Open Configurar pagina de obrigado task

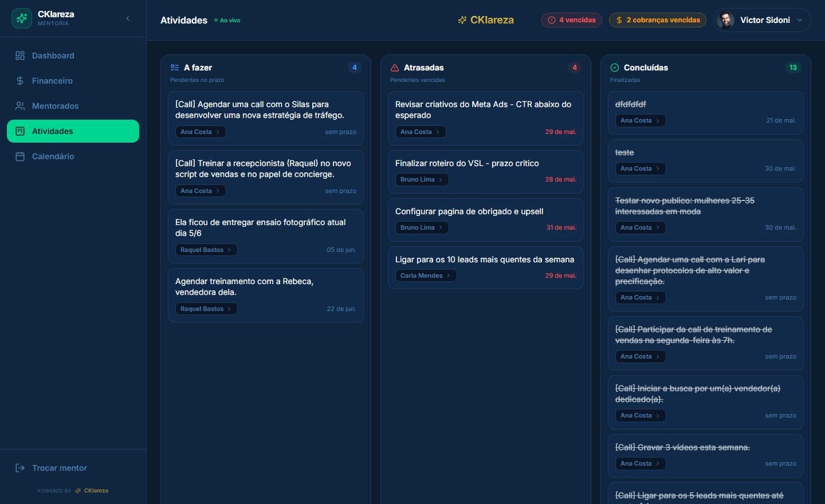(x=486, y=219)
